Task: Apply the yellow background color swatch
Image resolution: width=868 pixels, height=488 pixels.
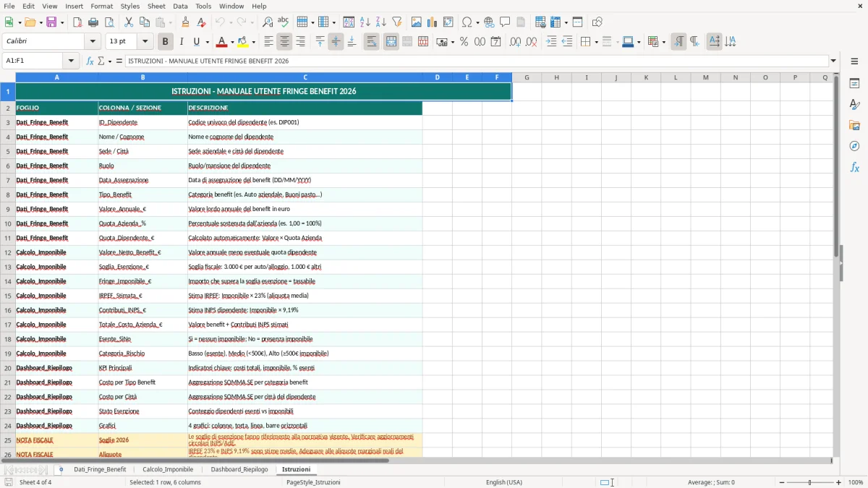Action: [x=244, y=42]
